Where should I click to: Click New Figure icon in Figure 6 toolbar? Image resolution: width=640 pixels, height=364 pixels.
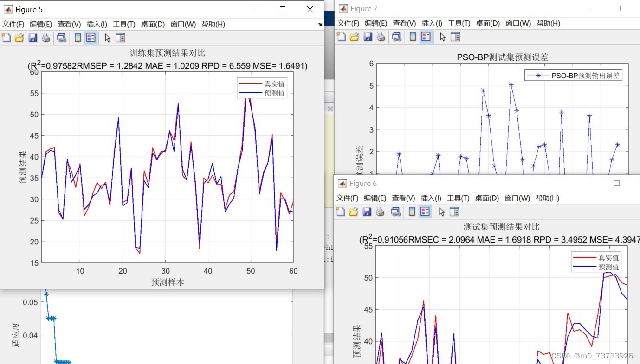tap(340, 212)
